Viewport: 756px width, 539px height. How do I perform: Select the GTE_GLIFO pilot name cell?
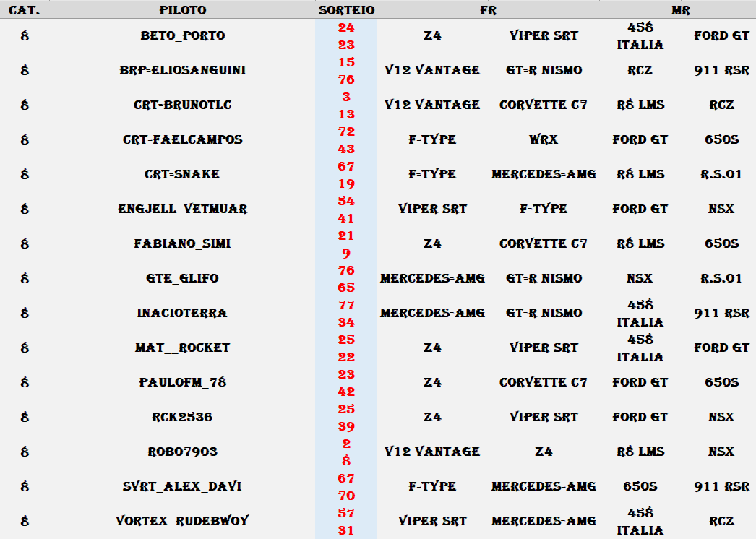click(182, 279)
